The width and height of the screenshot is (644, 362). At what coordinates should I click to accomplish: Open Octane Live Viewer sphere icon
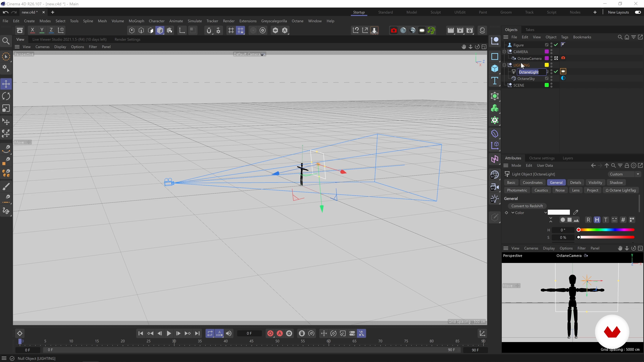403,31
